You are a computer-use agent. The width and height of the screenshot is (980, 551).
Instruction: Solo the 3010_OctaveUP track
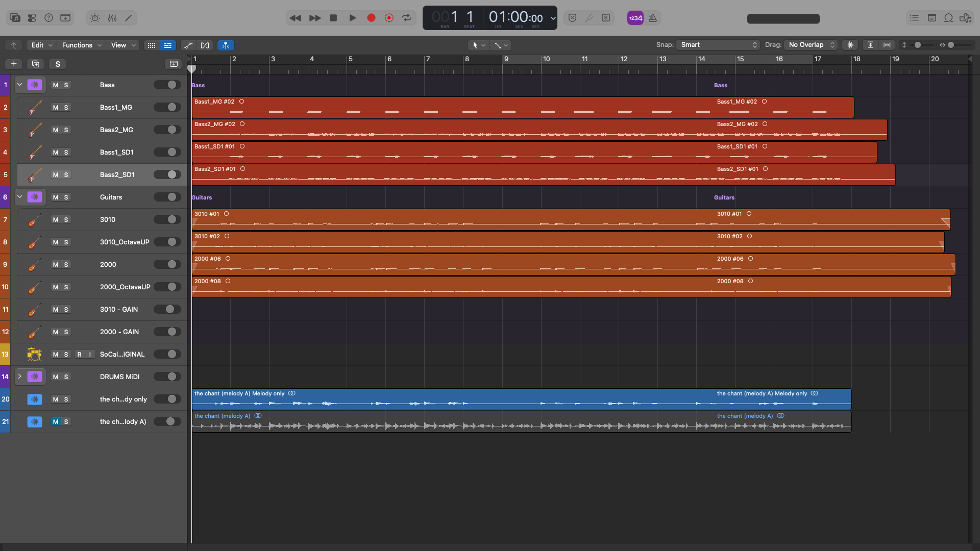66,242
